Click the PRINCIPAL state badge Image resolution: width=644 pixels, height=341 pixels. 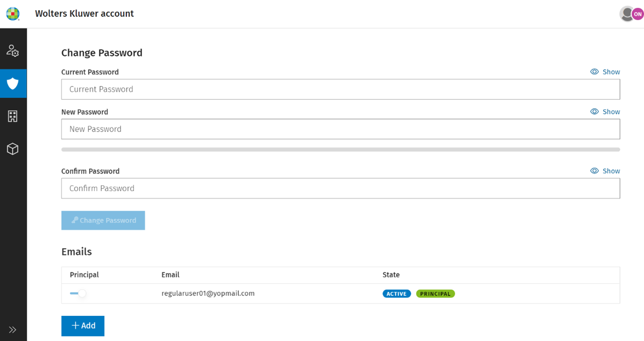[x=435, y=293]
